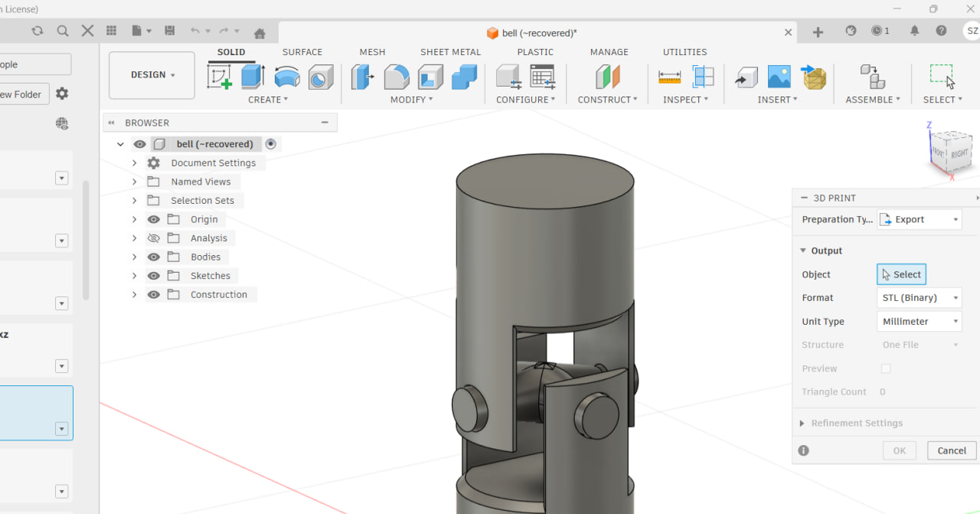Image resolution: width=980 pixels, height=514 pixels.
Task: Open the Format STL (Binary) dropdown
Action: [x=919, y=298]
